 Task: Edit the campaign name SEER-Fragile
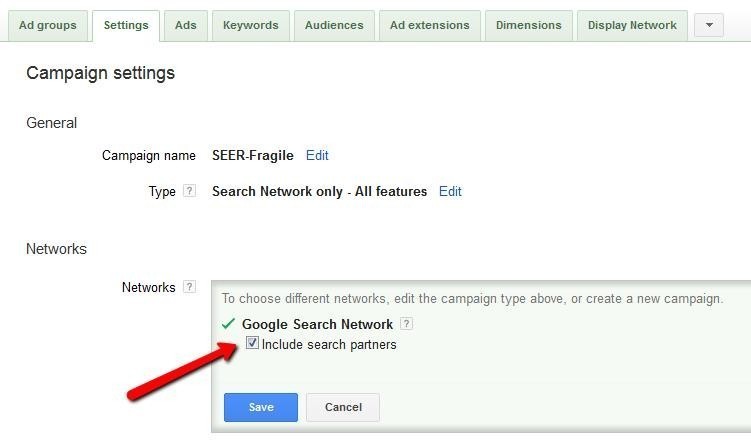click(x=317, y=155)
